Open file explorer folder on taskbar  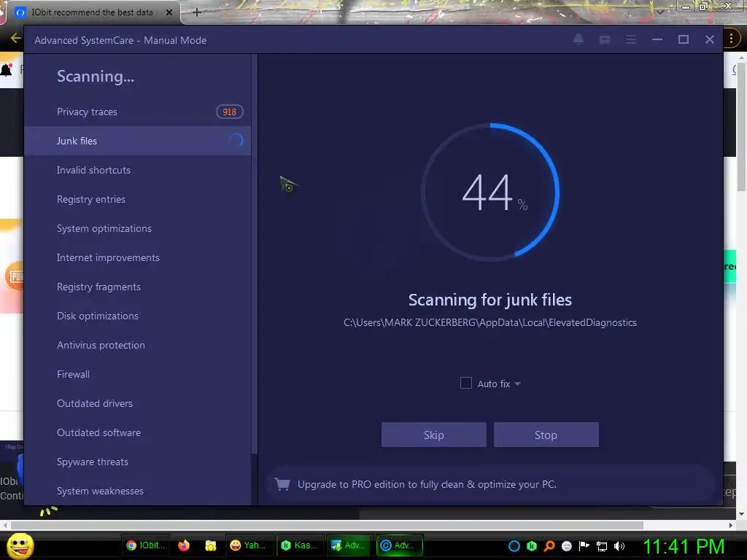[211, 545]
